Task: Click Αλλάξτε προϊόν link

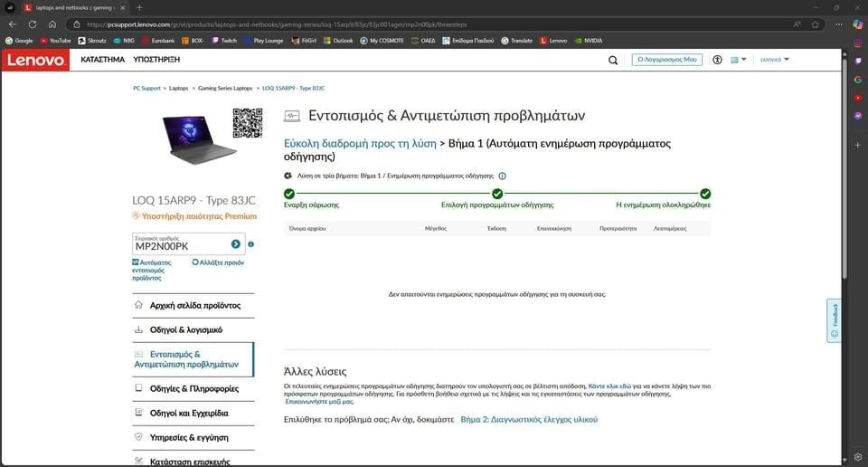Action: 218,262
